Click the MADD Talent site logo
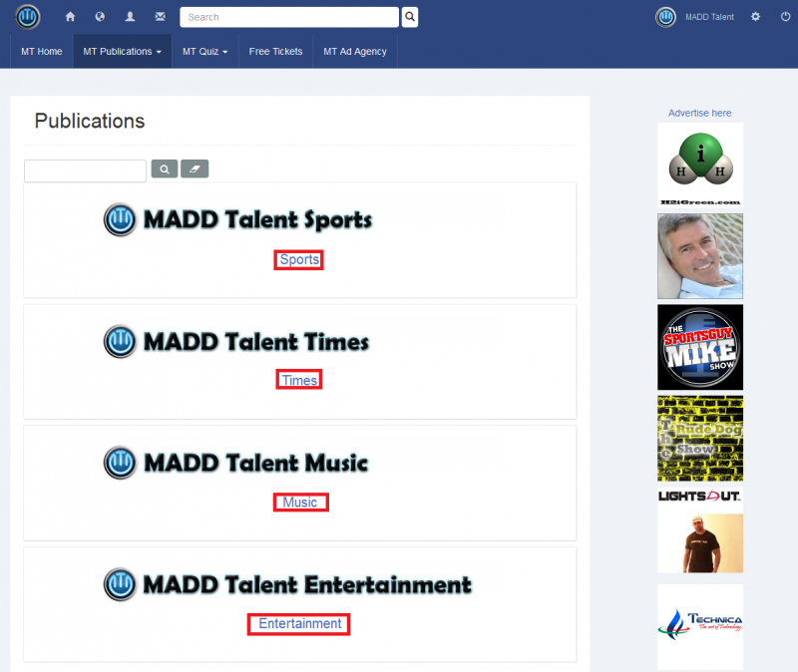 click(28, 17)
